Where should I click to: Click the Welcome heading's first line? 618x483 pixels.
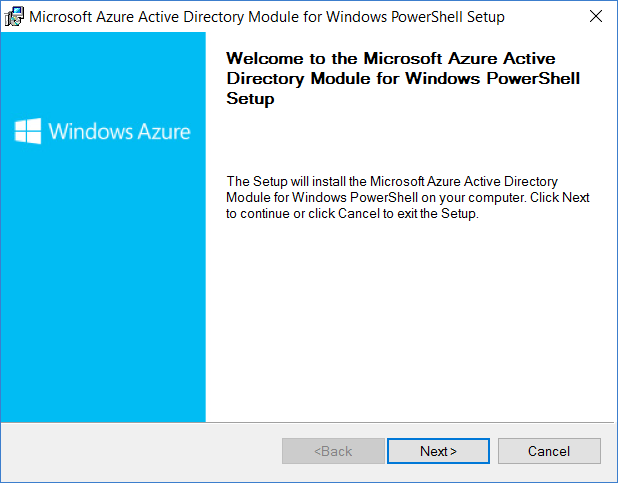tap(391, 58)
